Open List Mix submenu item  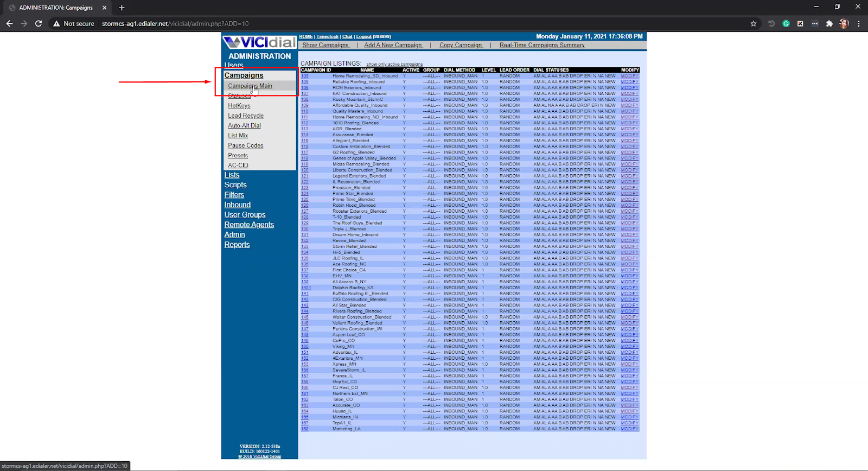[238, 136]
